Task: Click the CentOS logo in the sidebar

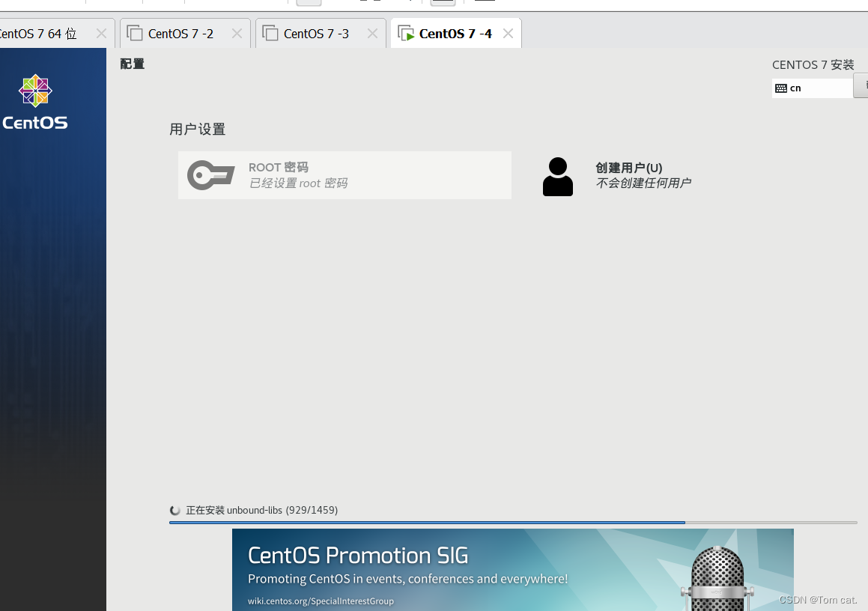Action: [35, 103]
